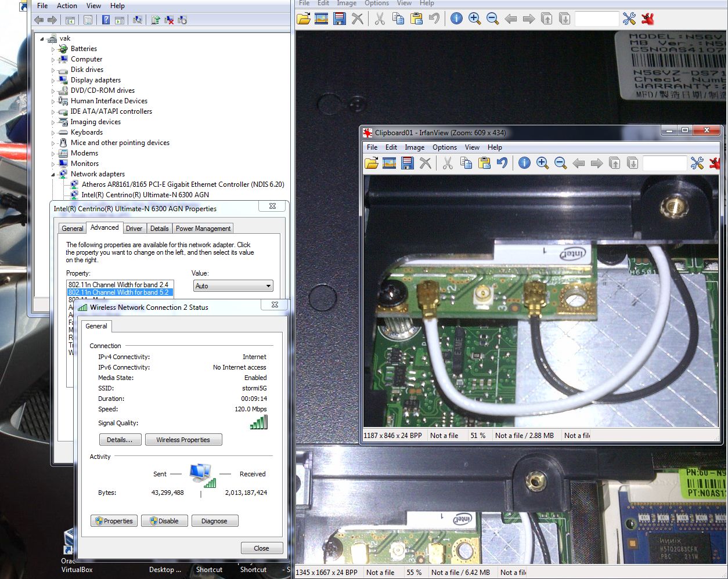Select 802.11n Channel Width for band 2.4

coord(118,285)
